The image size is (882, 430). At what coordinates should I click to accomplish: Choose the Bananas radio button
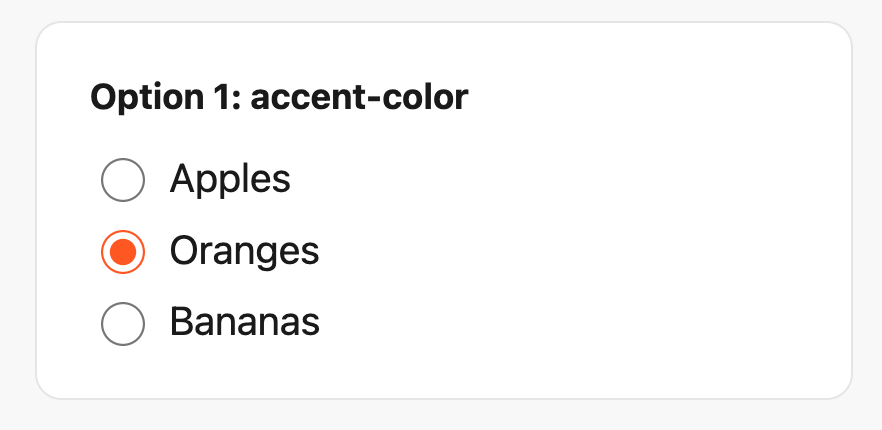pos(123,323)
